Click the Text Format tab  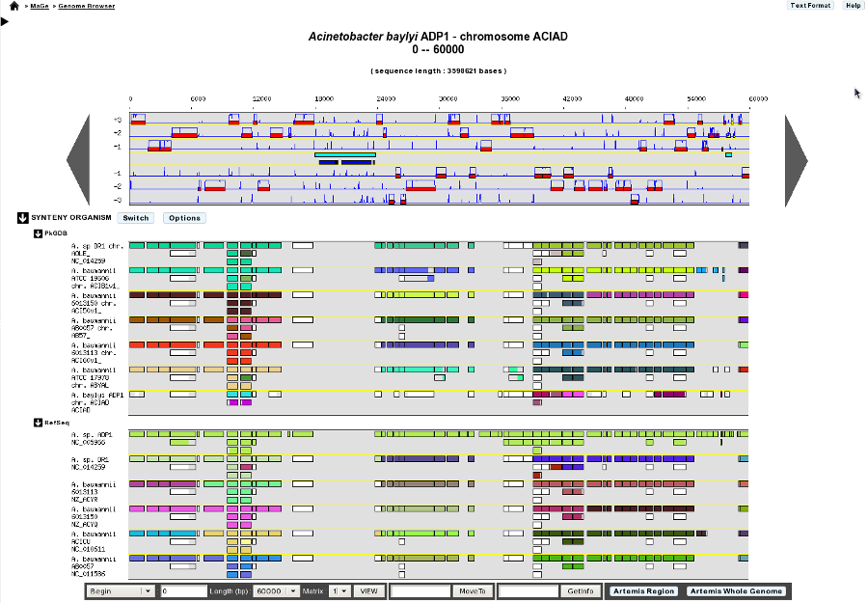[810, 6]
